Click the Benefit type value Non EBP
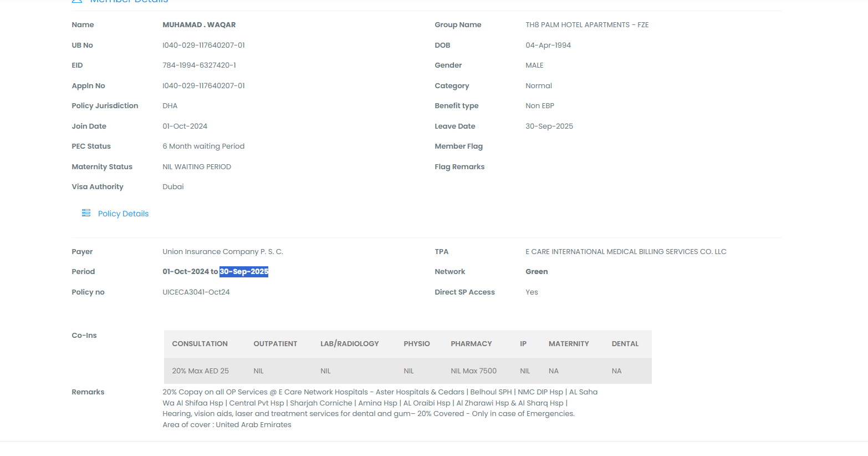868x456 pixels. point(540,106)
